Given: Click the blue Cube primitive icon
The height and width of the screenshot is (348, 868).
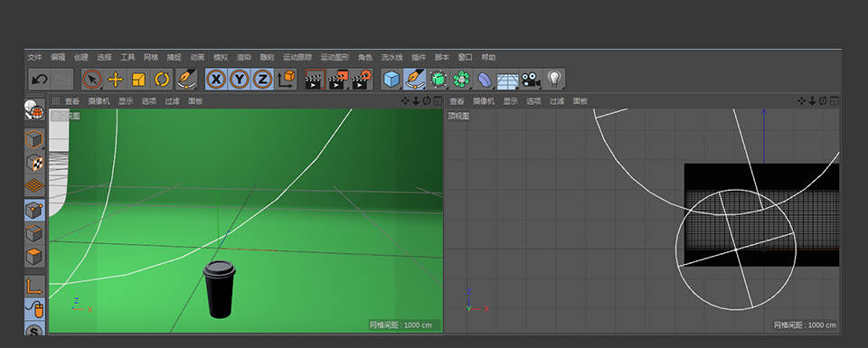Looking at the screenshot, I should tap(392, 80).
